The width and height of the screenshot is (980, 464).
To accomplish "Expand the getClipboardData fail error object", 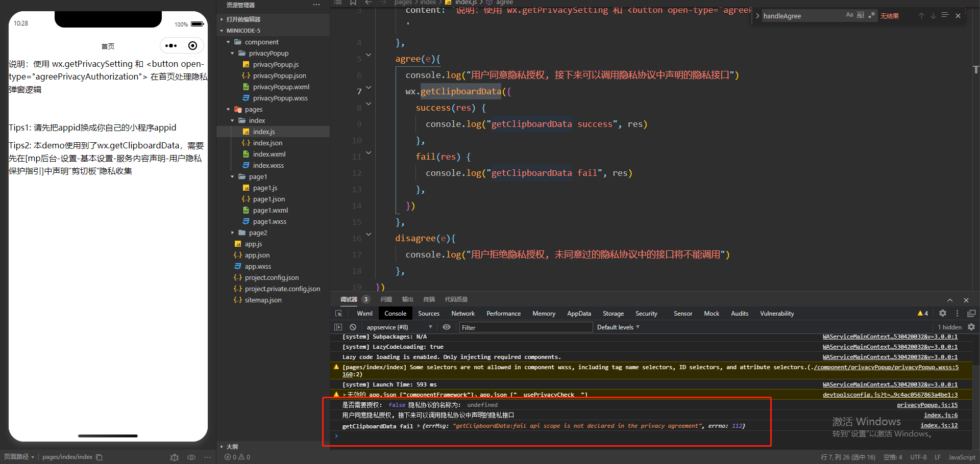I will [x=419, y=426].
